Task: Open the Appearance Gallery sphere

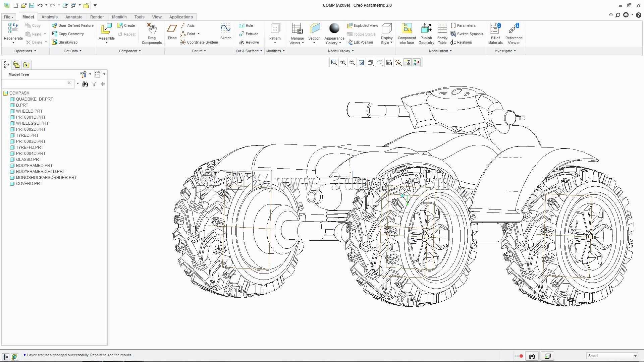Action: (x=334, y=28)
